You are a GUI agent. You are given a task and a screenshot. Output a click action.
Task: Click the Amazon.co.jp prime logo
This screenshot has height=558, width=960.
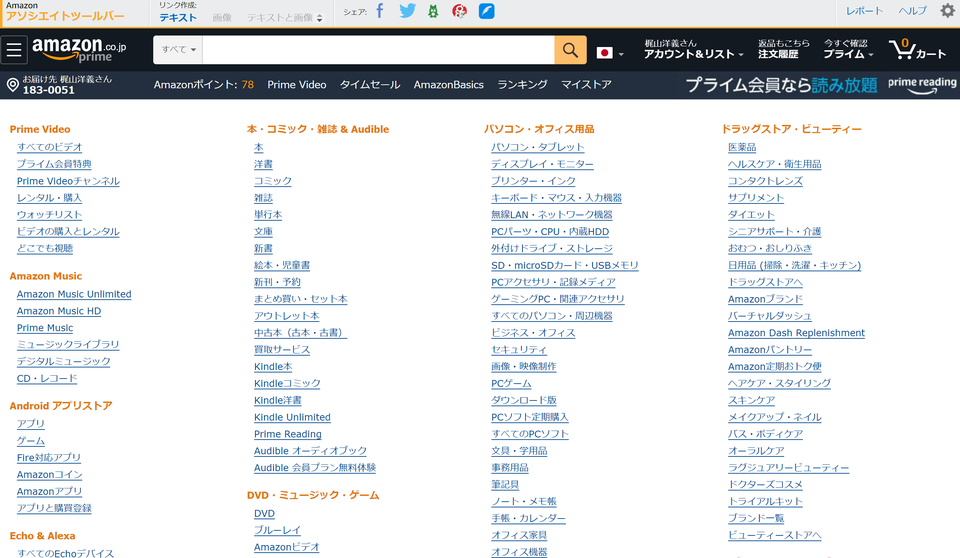point(79,49)
